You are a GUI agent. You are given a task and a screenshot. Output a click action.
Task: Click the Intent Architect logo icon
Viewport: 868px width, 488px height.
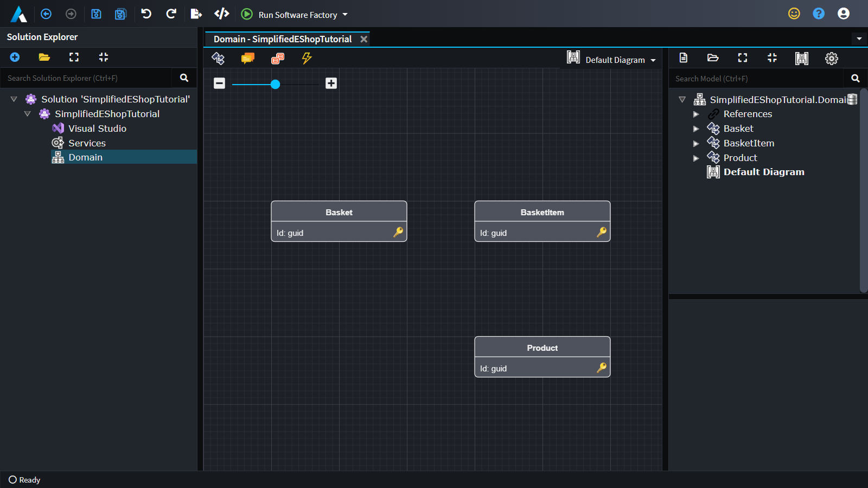pos(18,14)
